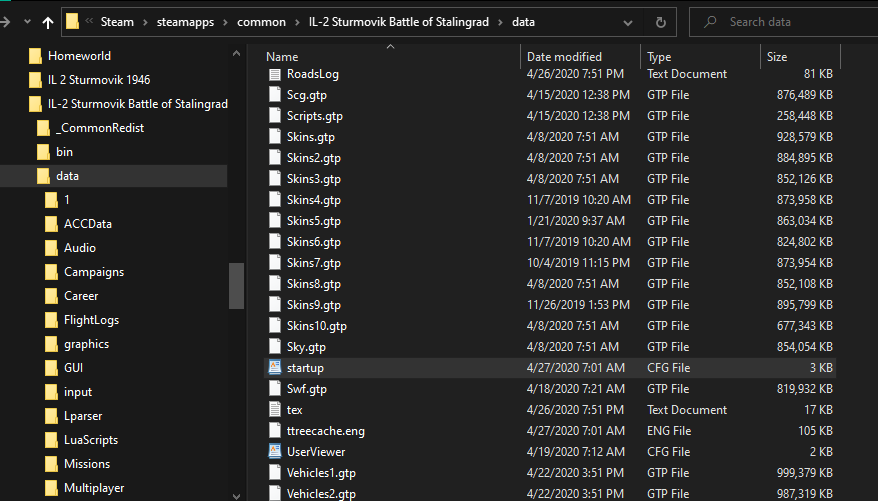Select Homeworld folder in navigation tree
This screenshot has width=878, height=501.
pos(80,56)
